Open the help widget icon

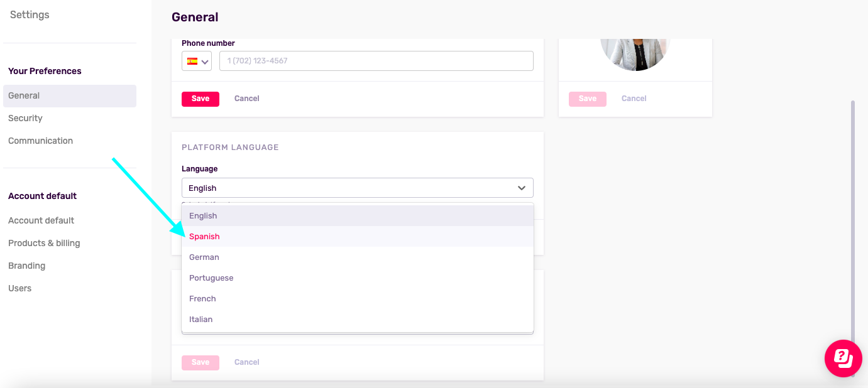(x=843, y=358)
